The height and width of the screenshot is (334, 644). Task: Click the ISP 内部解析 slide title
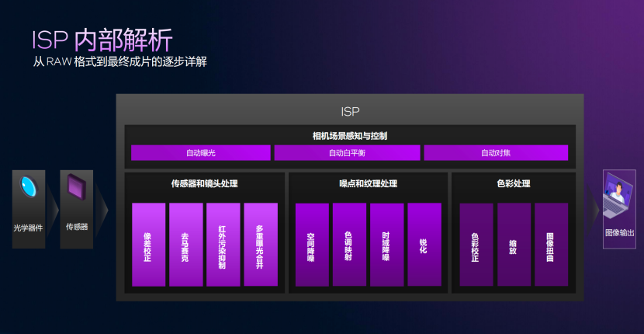[x=102, y=40]
